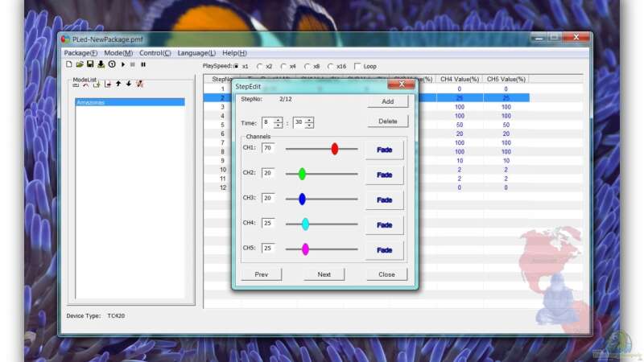Open the Package menu

point(80,52)
